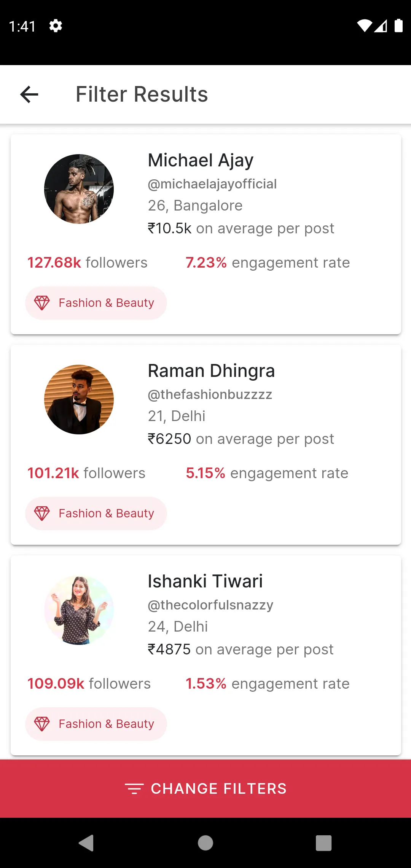Open Michael Ajay's profile picture
Viewport: 411px width, 868px height.
click(79, 189)
